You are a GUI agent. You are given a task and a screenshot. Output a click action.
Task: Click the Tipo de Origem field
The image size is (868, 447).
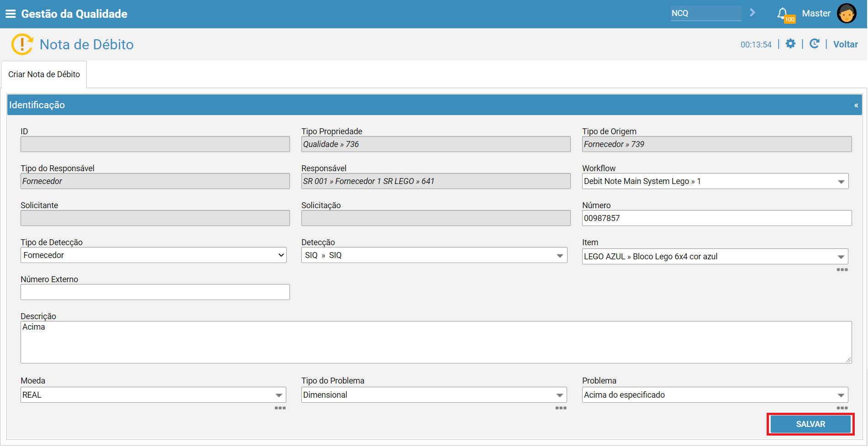pos(717,144)
